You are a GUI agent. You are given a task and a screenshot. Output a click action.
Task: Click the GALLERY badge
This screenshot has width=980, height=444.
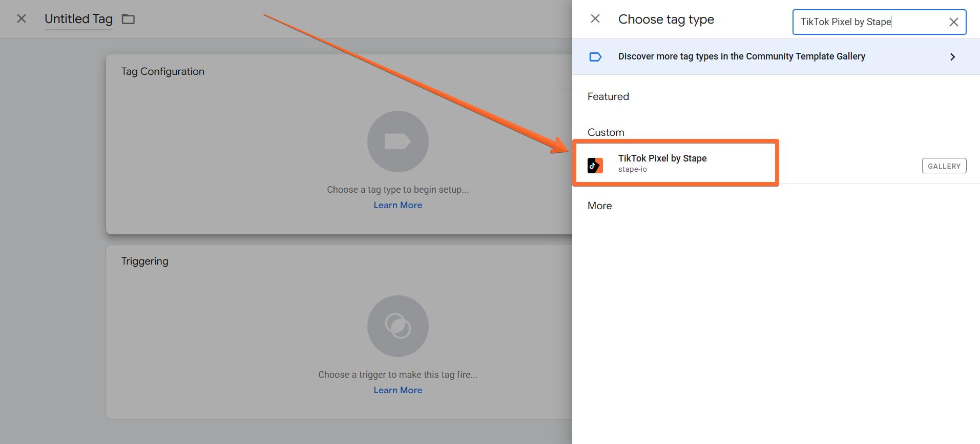coord(944,166)
